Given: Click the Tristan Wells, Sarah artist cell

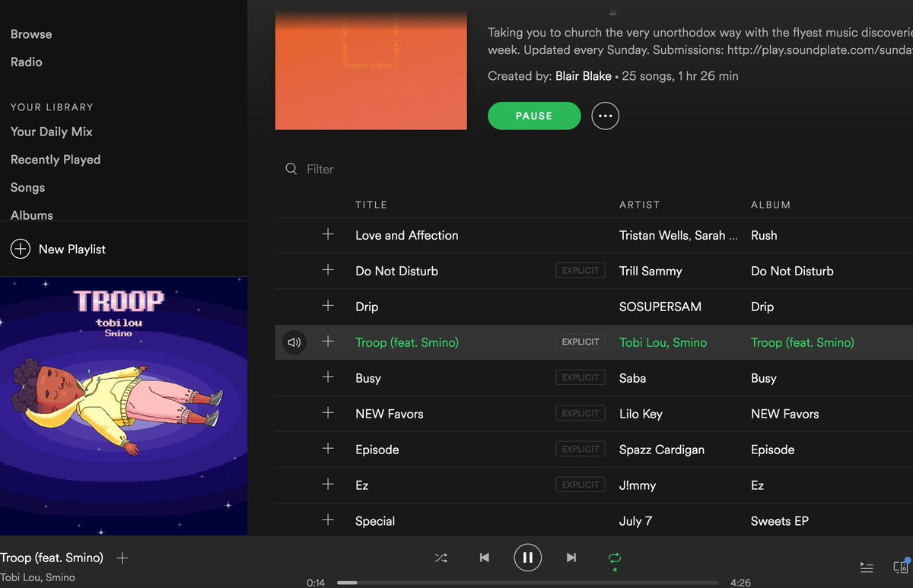Looking at the screenshot, I should [x=679, y=235].
